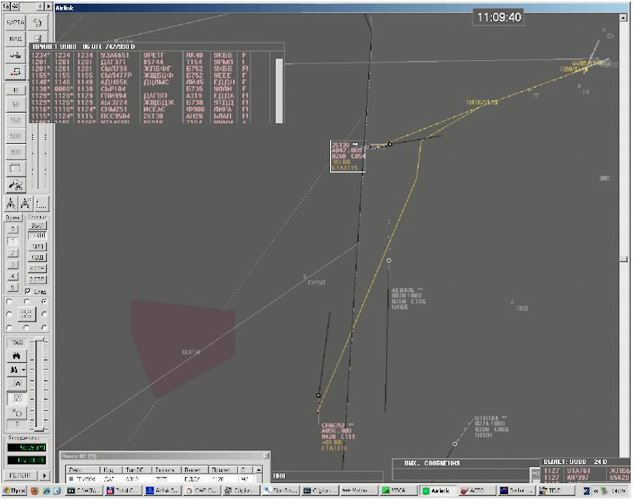The image size is (634, 500).
Task: Click the left thin slider beside the scale buttons
Action: (x=33, y=156)
